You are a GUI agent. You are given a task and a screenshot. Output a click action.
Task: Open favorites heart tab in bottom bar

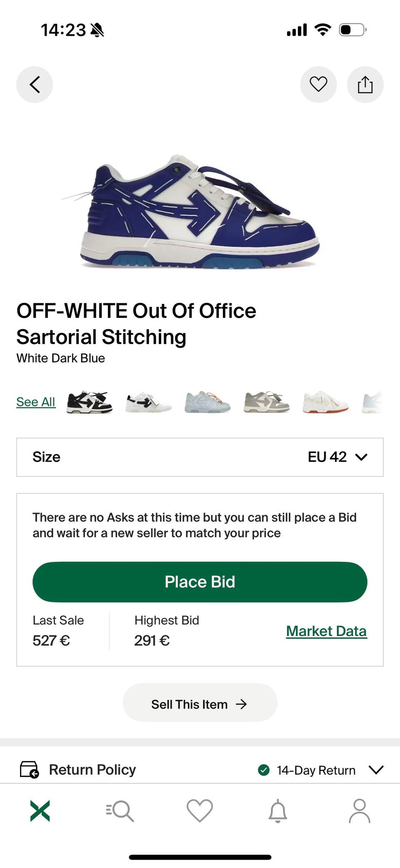click(200, 811)
